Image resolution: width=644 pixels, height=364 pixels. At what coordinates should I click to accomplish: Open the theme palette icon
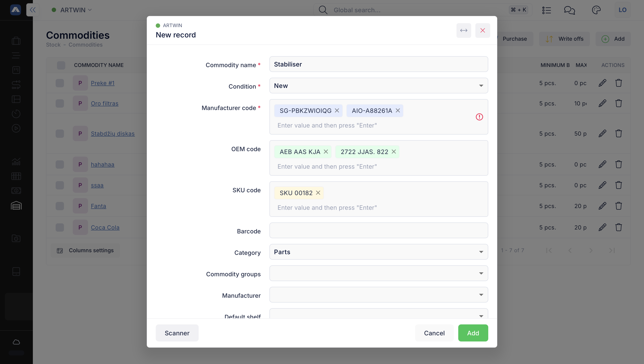pos(596,10)
